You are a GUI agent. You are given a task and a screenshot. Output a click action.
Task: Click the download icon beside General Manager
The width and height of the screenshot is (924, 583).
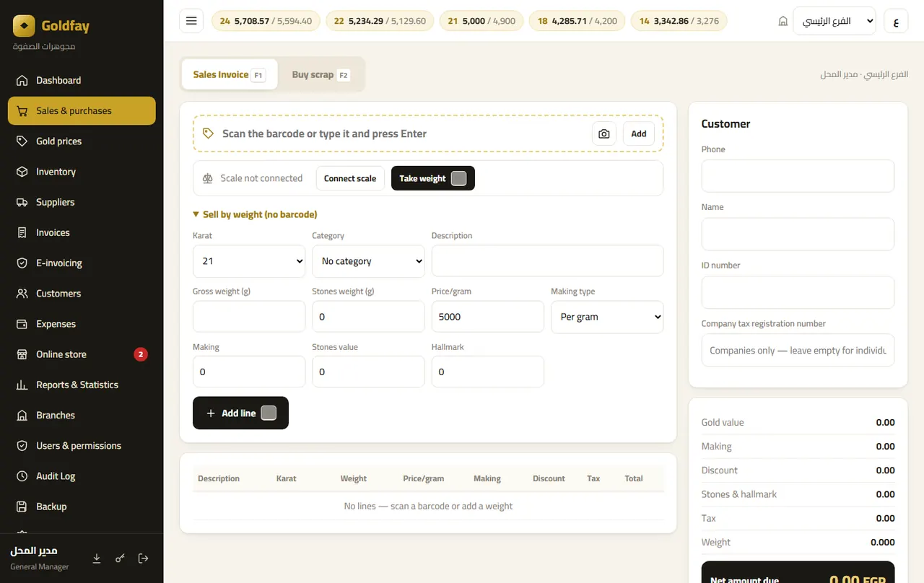97,558
